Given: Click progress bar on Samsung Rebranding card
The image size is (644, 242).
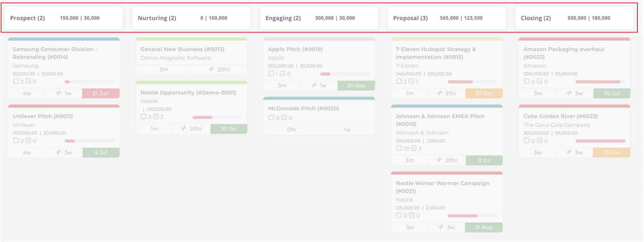Looking at the screenshot, I should click(x=89, y=82).
